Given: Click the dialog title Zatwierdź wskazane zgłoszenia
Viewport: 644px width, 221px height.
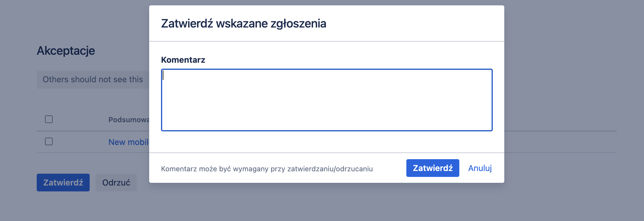Looking at the screenshot, I should click(x=244, y=24).
